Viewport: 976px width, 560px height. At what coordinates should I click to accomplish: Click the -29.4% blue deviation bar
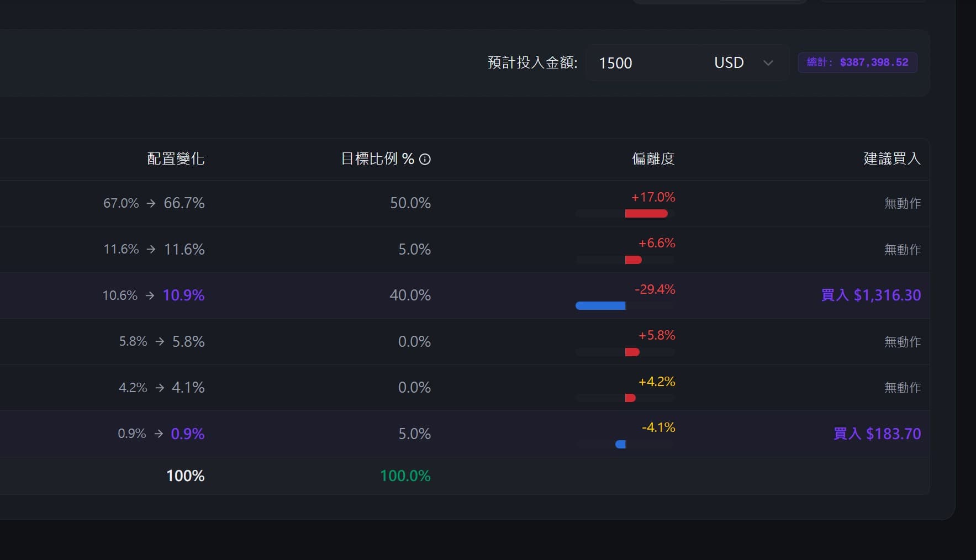click(x=600, y=306)
